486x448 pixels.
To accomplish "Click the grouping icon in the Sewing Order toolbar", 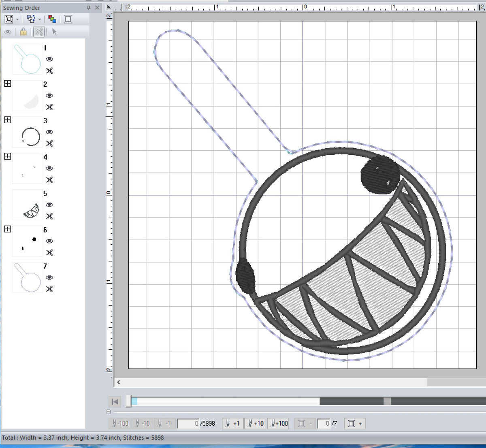I will pyautogui.click(x=31, y=19).
